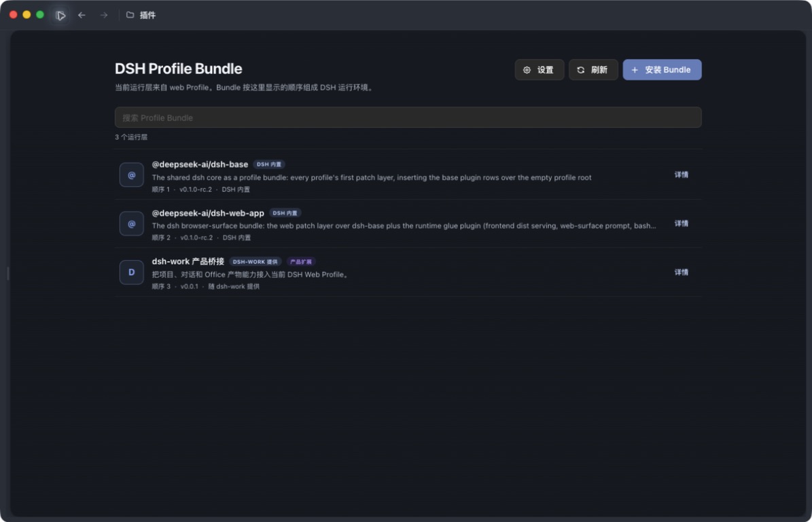This screenshot has width=812, height=522.
Task: Select the @deepseek-ai/dsh-web-app title
Action: click(x=208, y=213)
